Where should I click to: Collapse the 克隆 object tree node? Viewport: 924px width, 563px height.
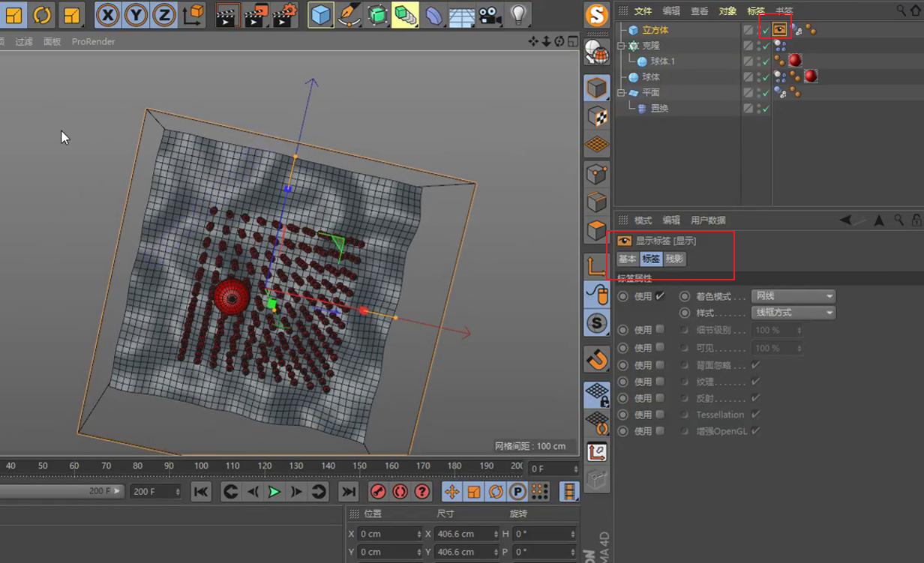[x=621, y=46]
